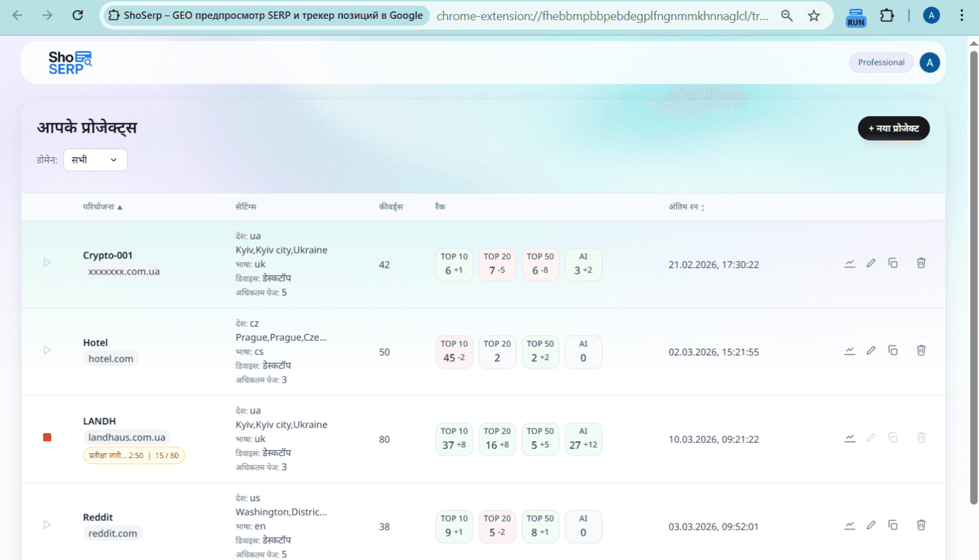Open chart for LANDH project
The image size is (979, 560).
pyautogui.click(x=850, y=438)
